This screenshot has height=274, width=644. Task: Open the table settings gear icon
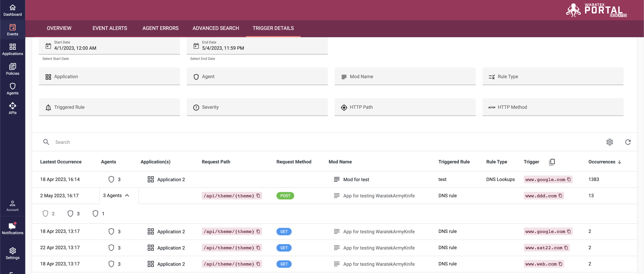point(610,142)
